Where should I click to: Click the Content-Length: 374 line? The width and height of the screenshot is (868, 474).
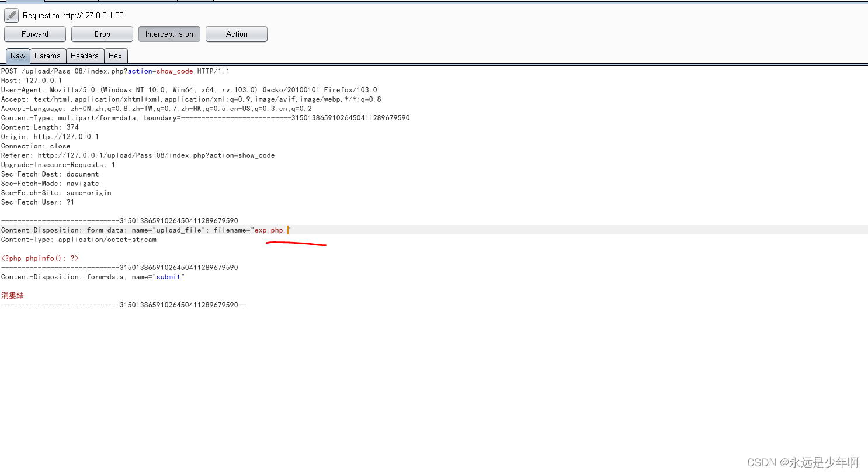(x=40, y=127)
